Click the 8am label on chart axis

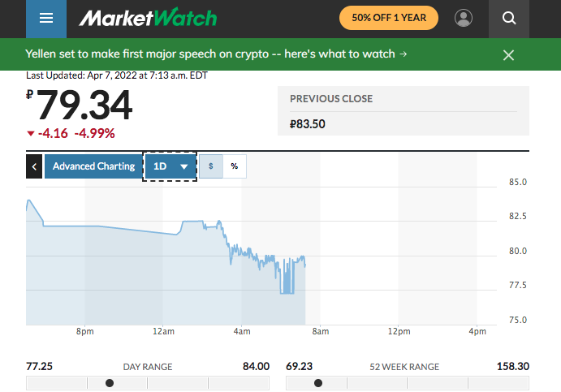pos(321,332)
